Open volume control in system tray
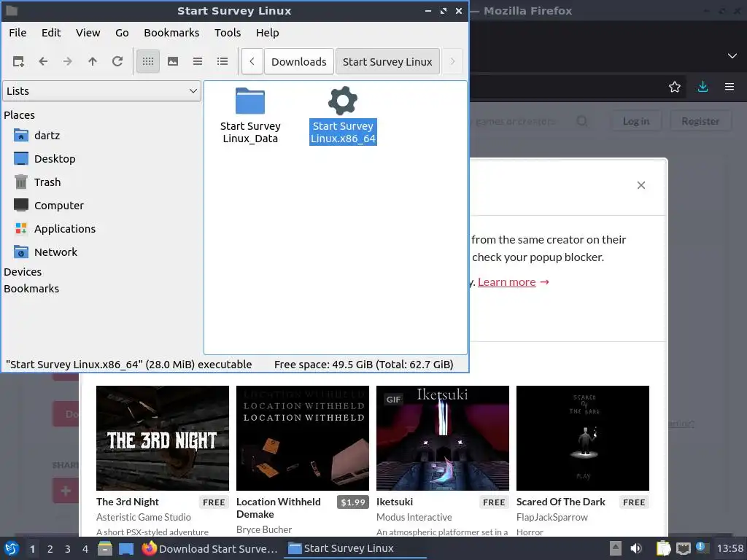 click(636, 548)
